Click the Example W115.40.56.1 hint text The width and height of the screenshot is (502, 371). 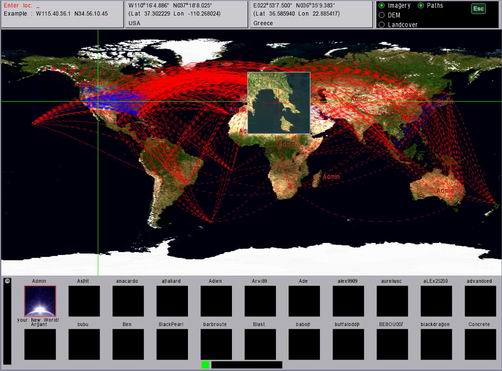coord(56,14)
